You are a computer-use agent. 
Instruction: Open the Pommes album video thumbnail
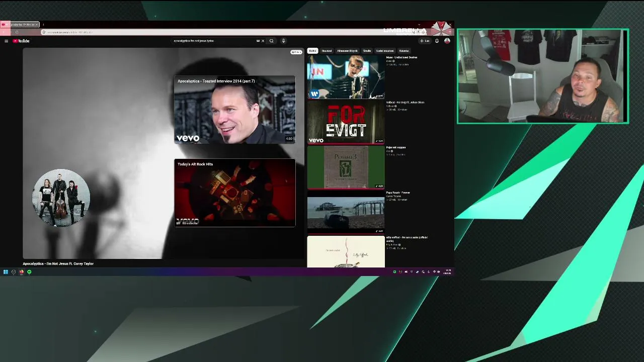pyautogui.click(x=346, y=167)
